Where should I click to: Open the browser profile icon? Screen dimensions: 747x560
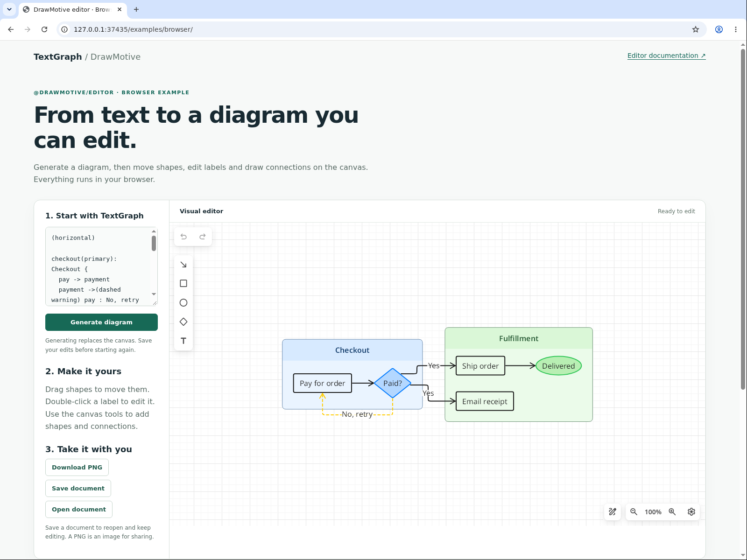pos(719,29)
